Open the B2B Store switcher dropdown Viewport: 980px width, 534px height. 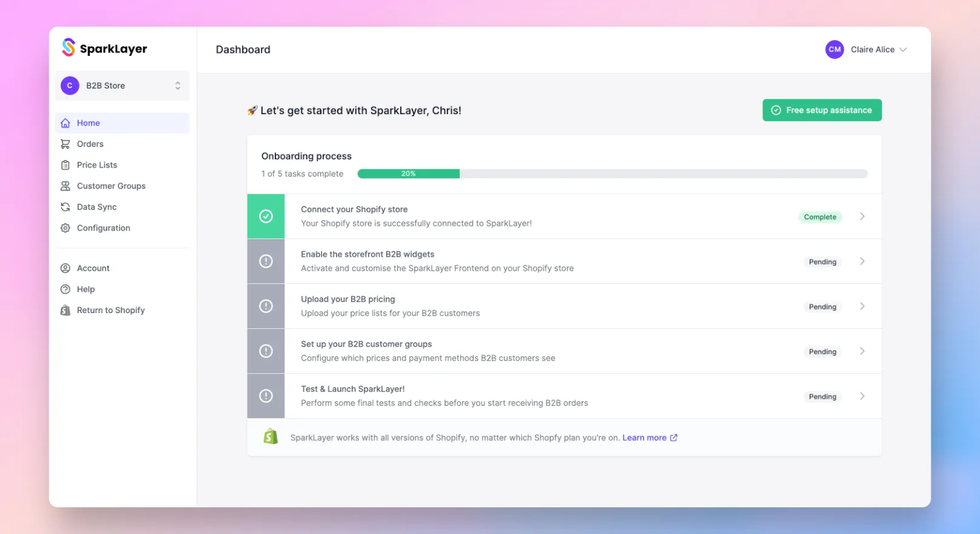pos(122,86)
